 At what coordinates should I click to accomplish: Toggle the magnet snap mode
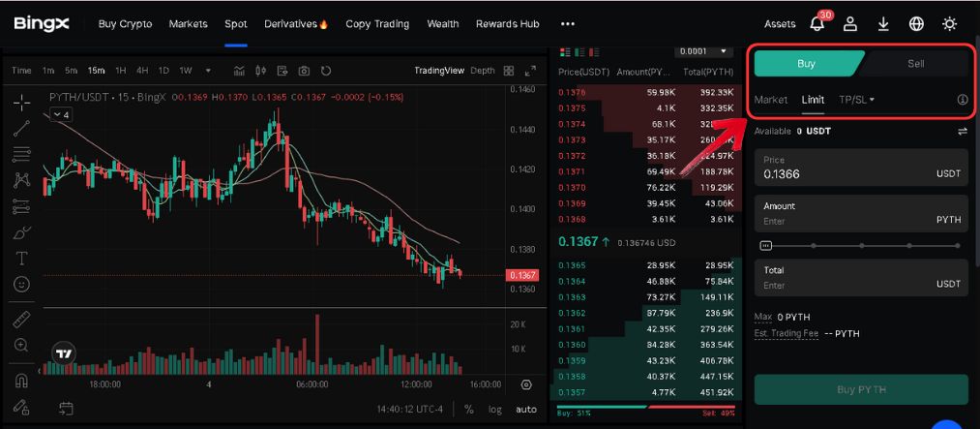click(22, 381)
